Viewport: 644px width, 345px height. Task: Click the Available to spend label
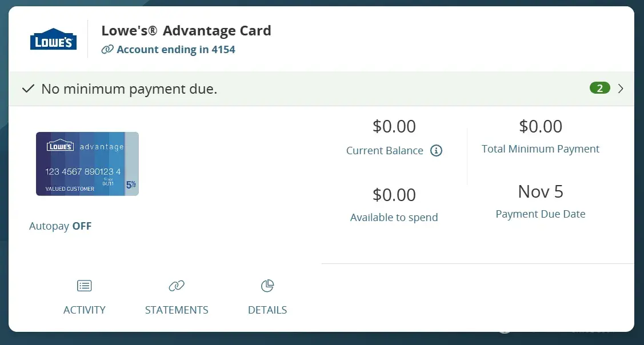pos(394,218)
